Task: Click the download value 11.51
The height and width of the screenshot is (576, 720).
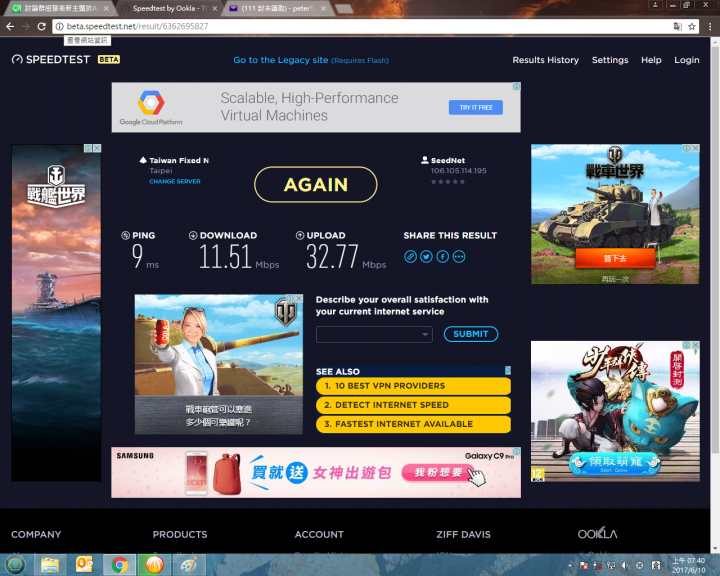Action: point(225,256)
